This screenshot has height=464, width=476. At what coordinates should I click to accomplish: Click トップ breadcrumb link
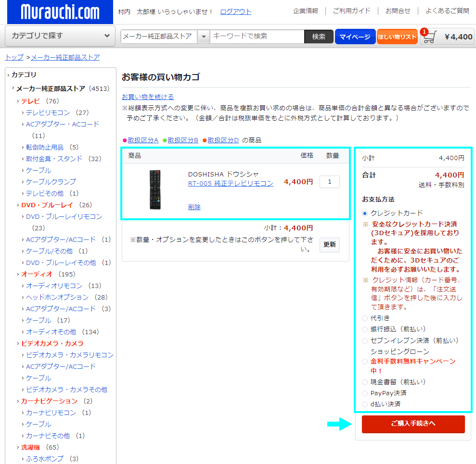tap(14, 57)
